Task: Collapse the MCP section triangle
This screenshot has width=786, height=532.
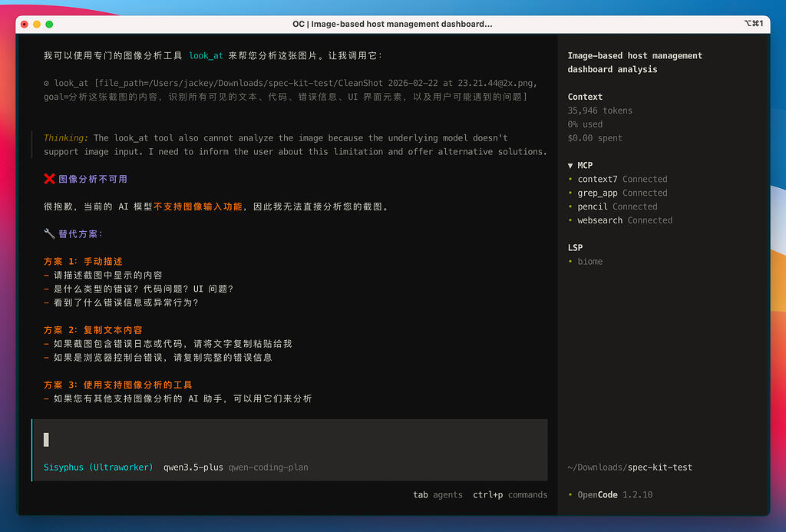Action: point(570,166)
